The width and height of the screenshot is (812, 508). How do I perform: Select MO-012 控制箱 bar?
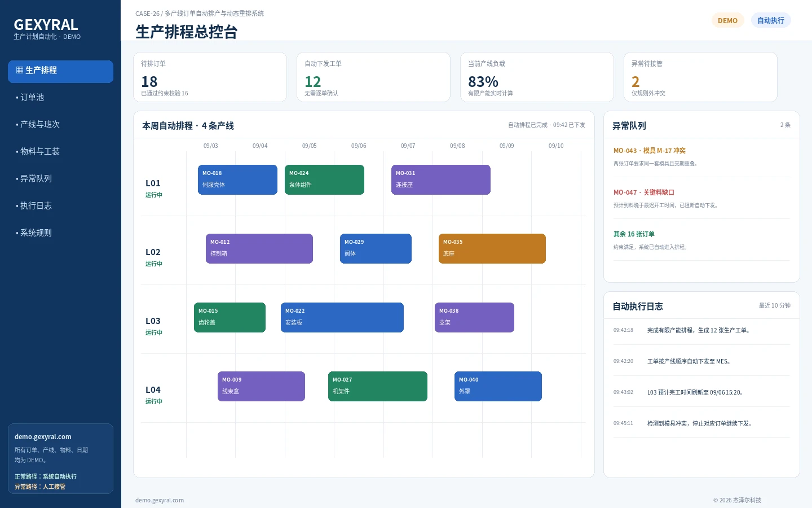click(x=259, y=248)
